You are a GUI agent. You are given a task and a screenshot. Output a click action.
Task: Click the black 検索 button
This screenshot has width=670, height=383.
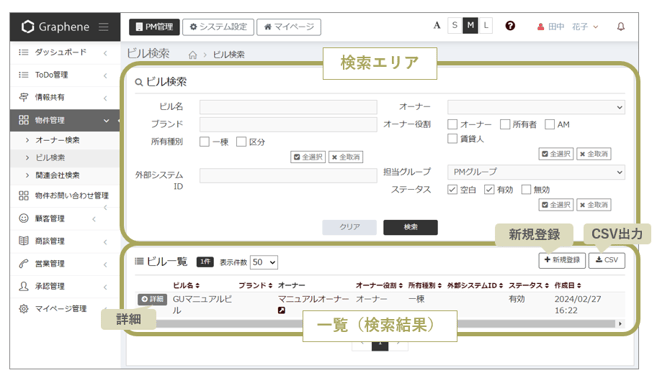(x=410, y=227)
